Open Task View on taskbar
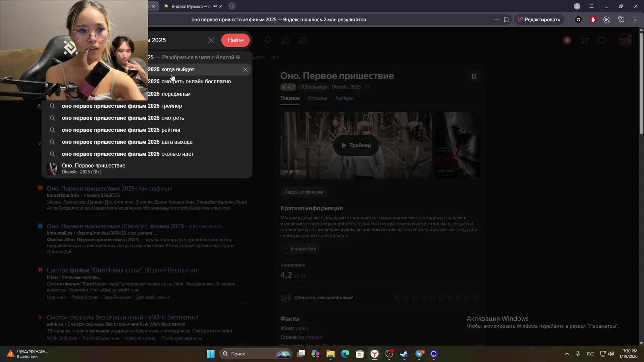 tap(301, 354)
